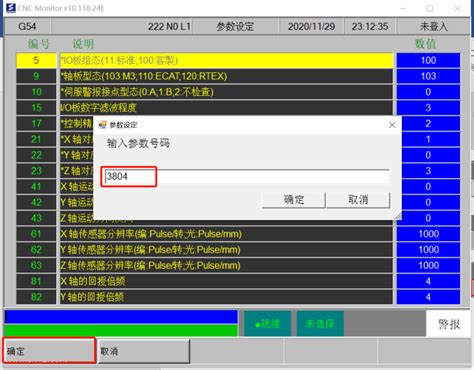The width and height of the screenshot is (474, 370).
Task: Close the CNC Monitor window
Action: click(x=457, y=8)
